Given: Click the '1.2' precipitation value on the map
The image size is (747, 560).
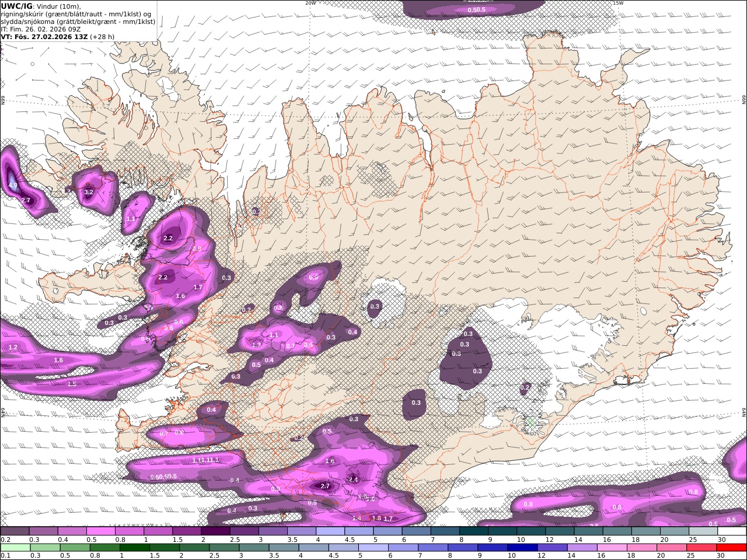Looking at the screenshot, I should coord(13,347).
